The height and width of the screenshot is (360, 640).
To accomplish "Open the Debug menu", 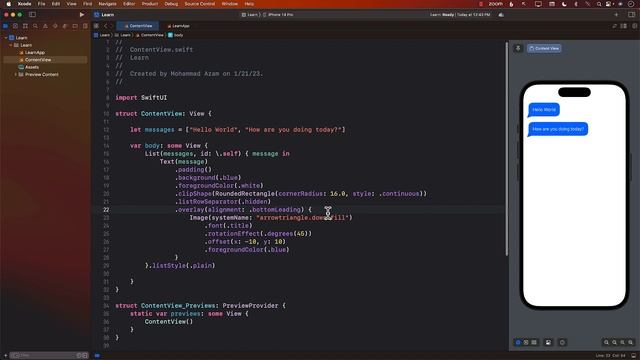I will coord(171,4).
